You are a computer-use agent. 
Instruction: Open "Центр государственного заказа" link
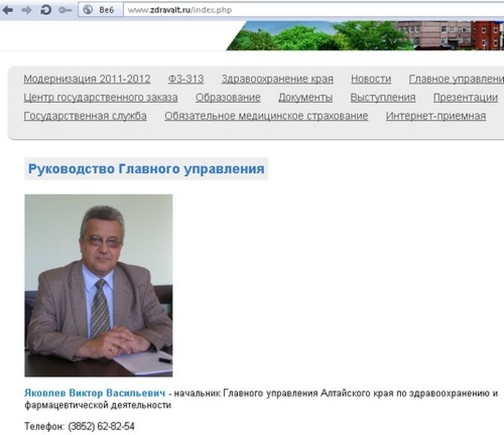pyautogui.click(x=101, y=98)
